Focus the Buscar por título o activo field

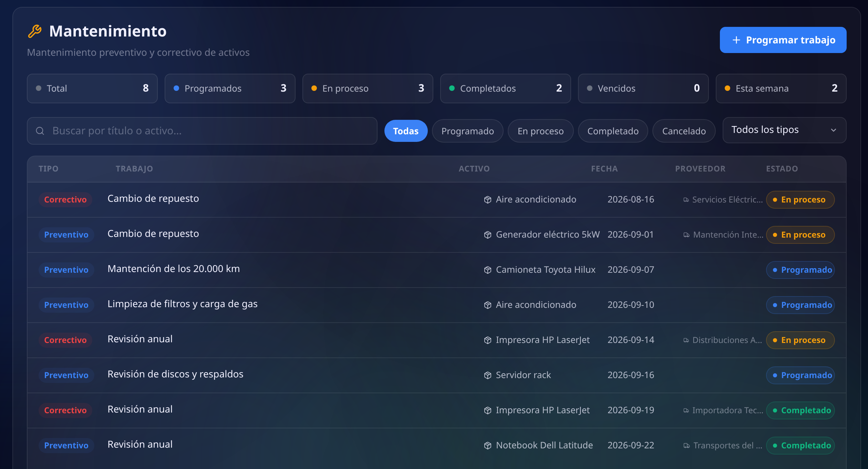pyautogui.click(x=202, y=131)
